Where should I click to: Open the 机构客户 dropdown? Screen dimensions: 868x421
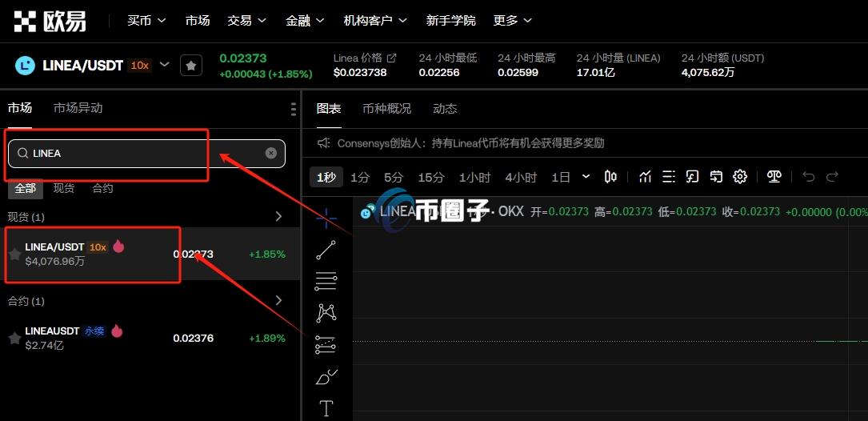click(375, 21)
